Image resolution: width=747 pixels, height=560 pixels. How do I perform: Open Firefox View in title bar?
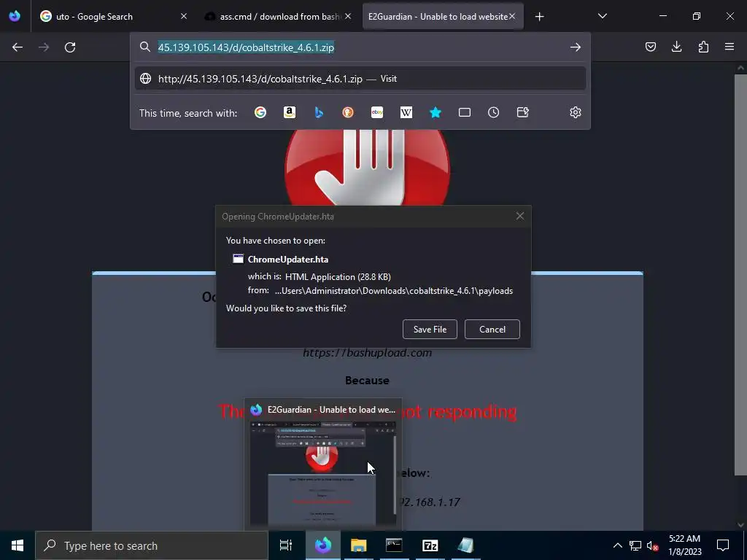pos(15,16)
